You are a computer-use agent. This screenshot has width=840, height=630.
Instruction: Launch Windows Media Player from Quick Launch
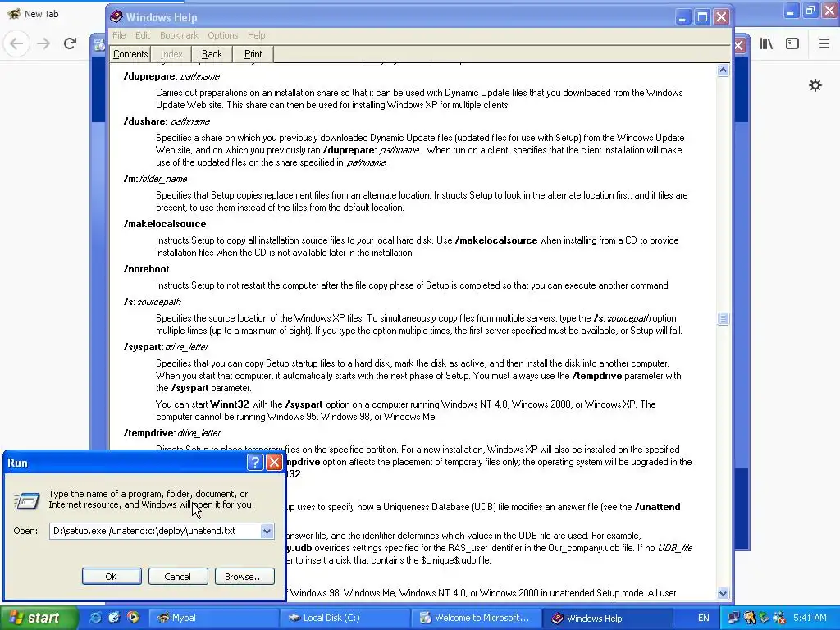(132, 617)
